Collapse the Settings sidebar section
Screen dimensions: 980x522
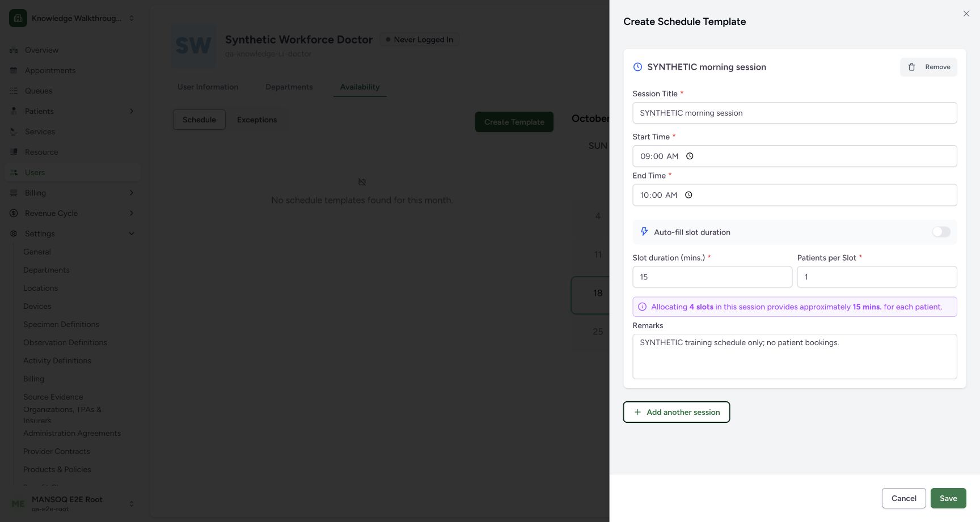click(x=132, y=234)
